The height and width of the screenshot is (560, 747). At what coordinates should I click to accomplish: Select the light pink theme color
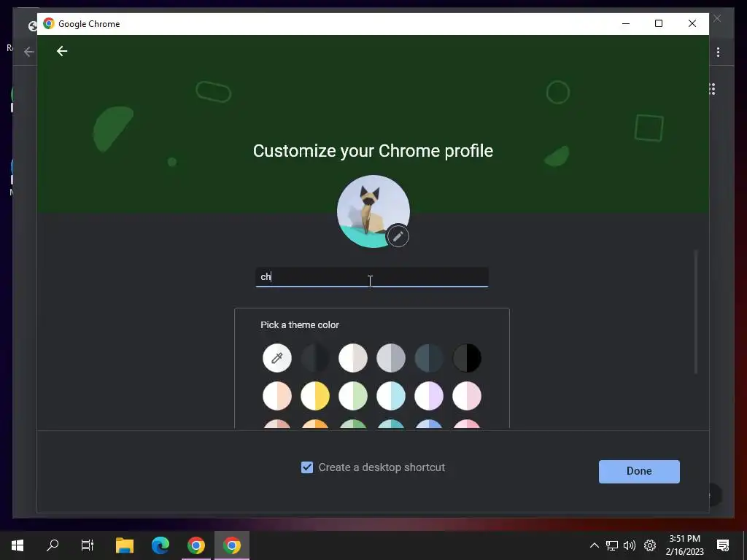(467, 396)
